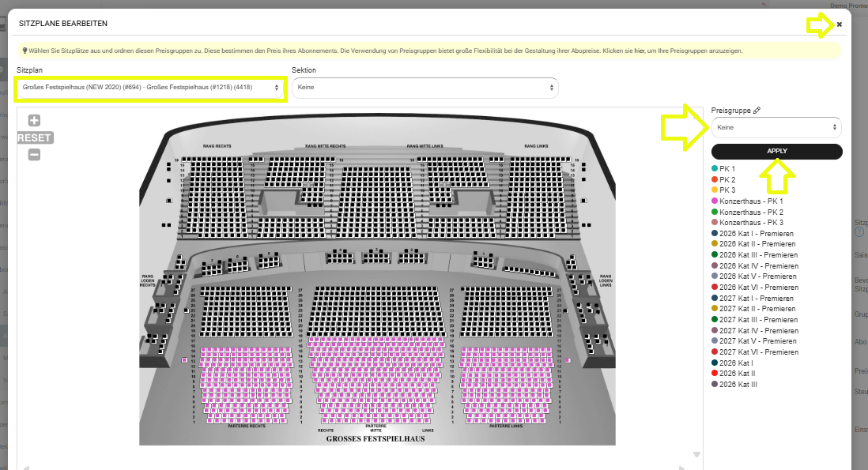Select the 2026 Kat III legend item
Screen dimensions: 868x470
738,384
